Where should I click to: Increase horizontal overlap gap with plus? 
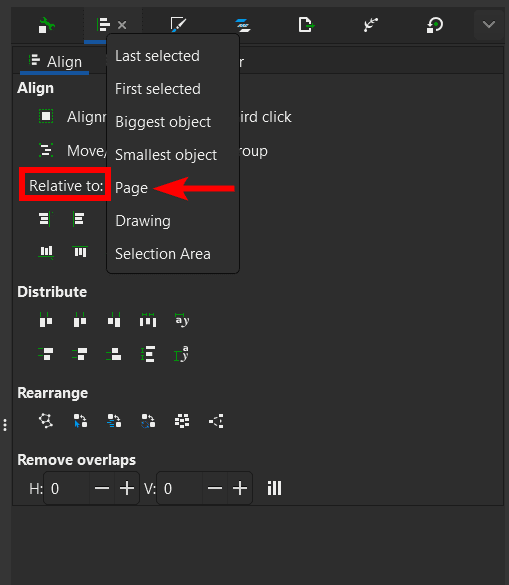(127, 488)
